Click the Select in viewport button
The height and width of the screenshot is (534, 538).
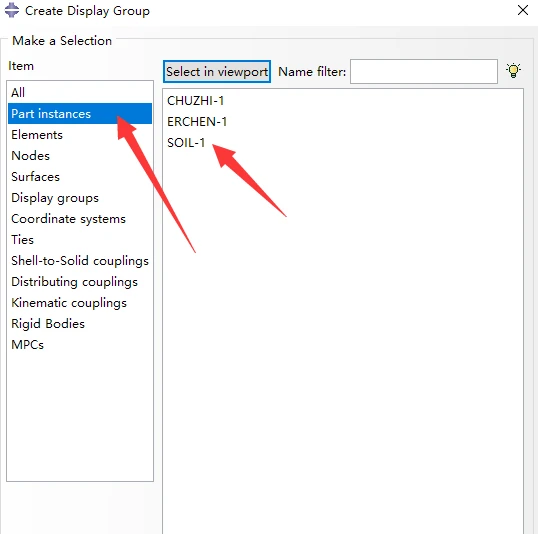coord(217,72)
